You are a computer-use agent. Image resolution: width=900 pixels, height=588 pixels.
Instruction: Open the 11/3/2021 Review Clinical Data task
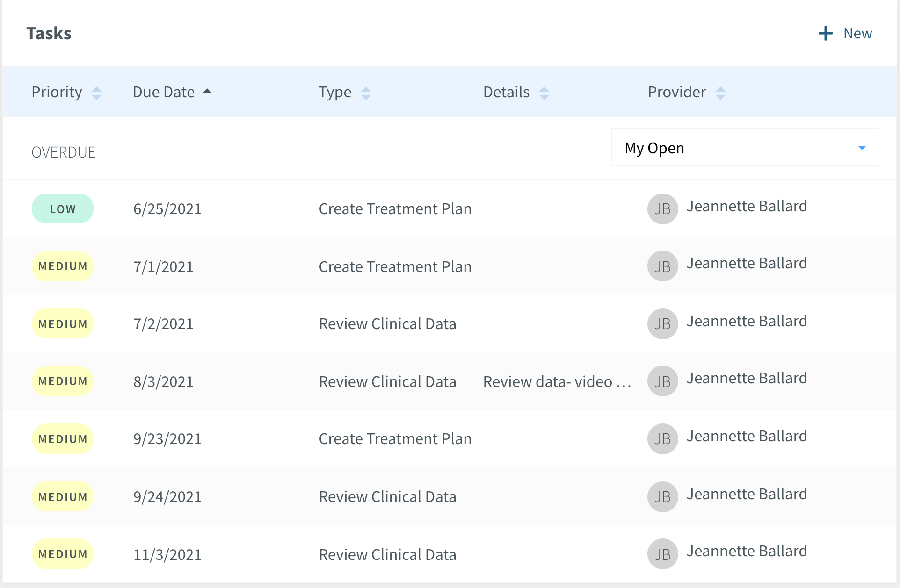tap(387, 555)
